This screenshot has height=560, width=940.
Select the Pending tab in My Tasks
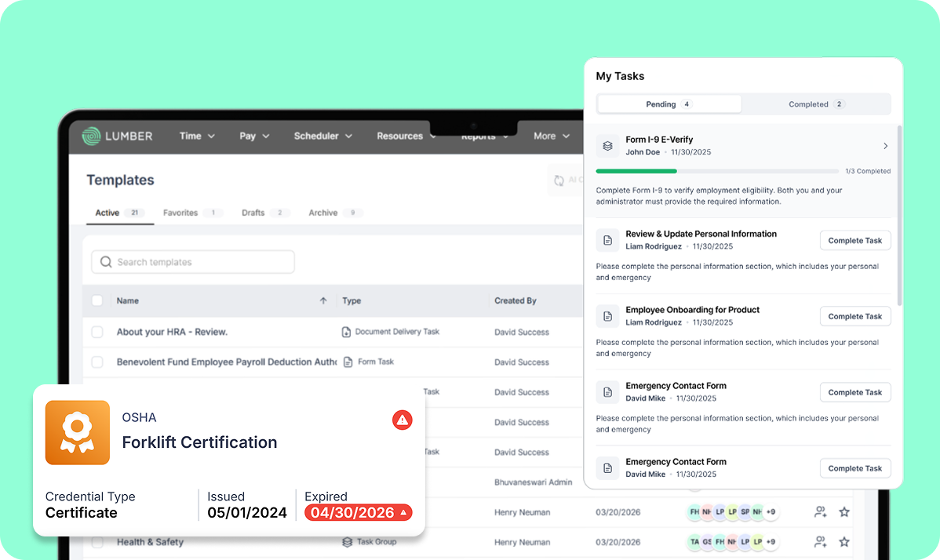669,104
